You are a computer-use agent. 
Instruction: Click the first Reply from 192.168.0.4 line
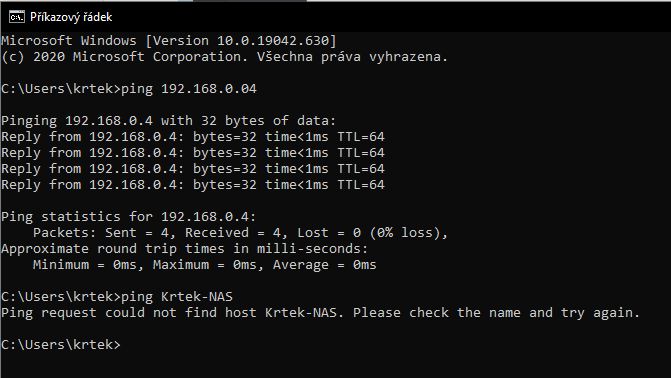(x=193, y=137)
